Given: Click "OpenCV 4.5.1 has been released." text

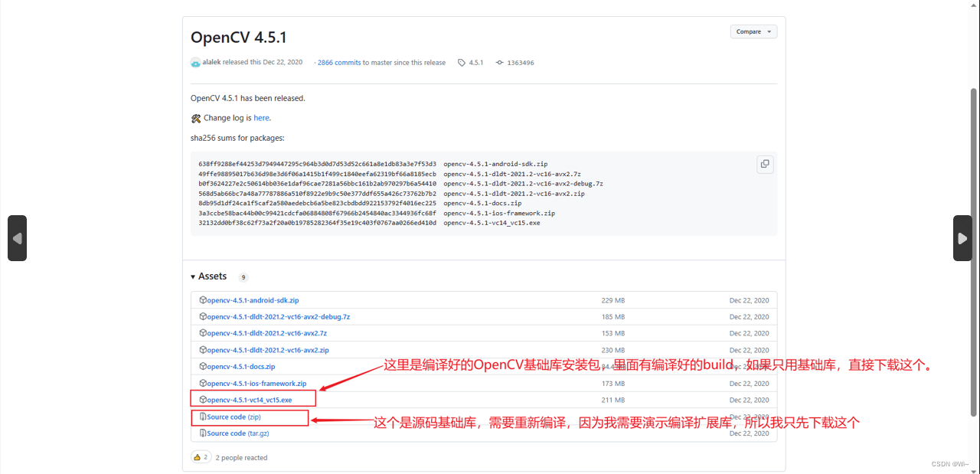Looking at the screenshot, I should pos(248,98).
